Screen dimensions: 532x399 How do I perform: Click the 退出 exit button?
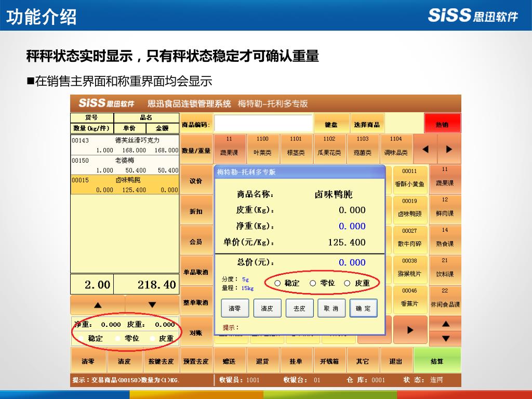pyautogui.click(x=395, y=361)
